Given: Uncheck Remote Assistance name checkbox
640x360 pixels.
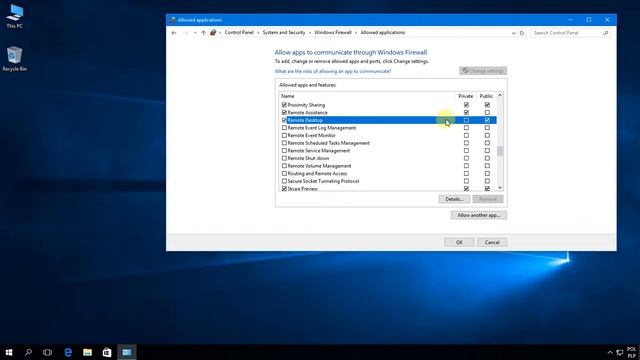Looking at the screenshot, I should click(284, 113).
